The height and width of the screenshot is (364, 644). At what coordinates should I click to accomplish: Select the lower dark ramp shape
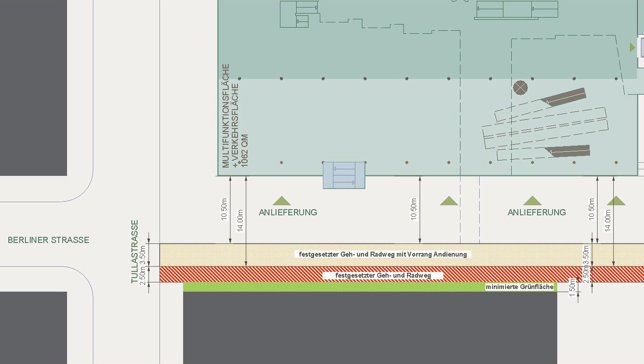pos(568,151)
